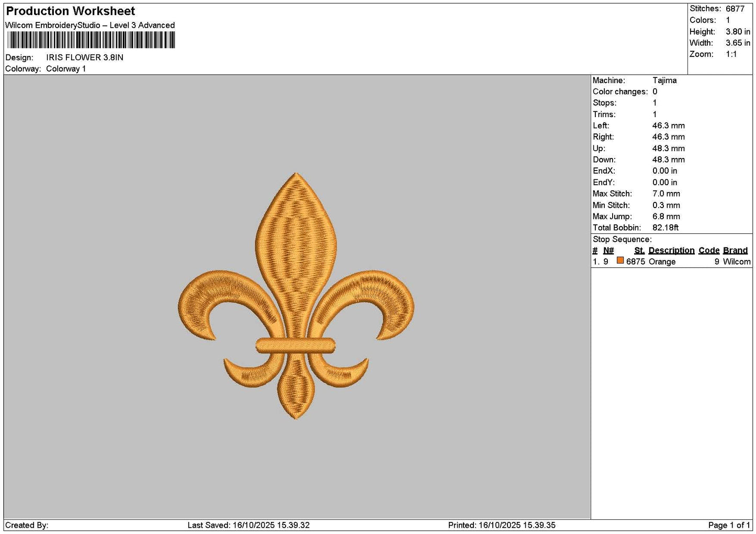The image size is (756, 534).
Task: Click the "Stitches:" label
Action: [705, 9]
